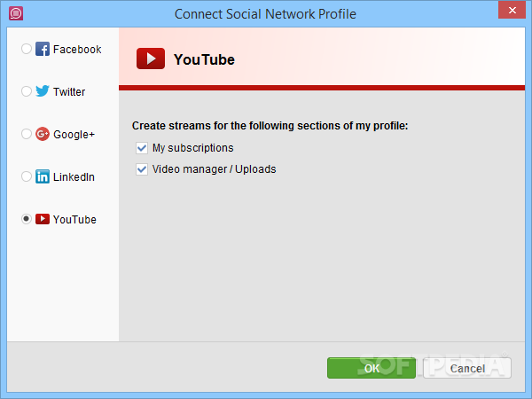Click the Twitter bird icon
This screenshot has width=532, height=399.
[43, 91]
